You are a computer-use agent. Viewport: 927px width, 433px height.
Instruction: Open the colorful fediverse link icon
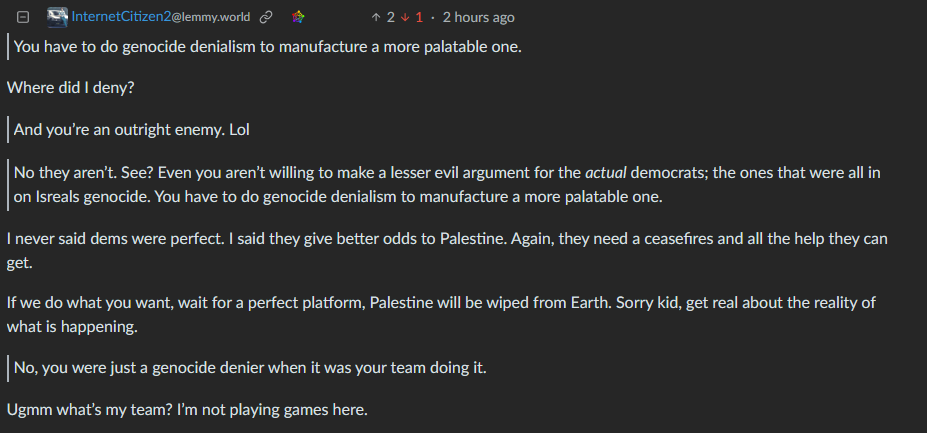[x=298, y=18]
